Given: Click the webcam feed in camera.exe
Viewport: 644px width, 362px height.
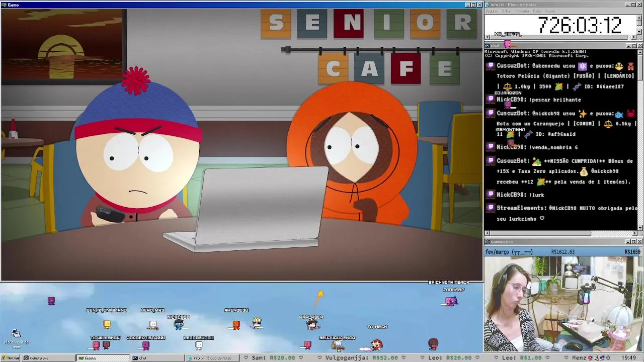Looking at the screenshot, I should 563,304.
